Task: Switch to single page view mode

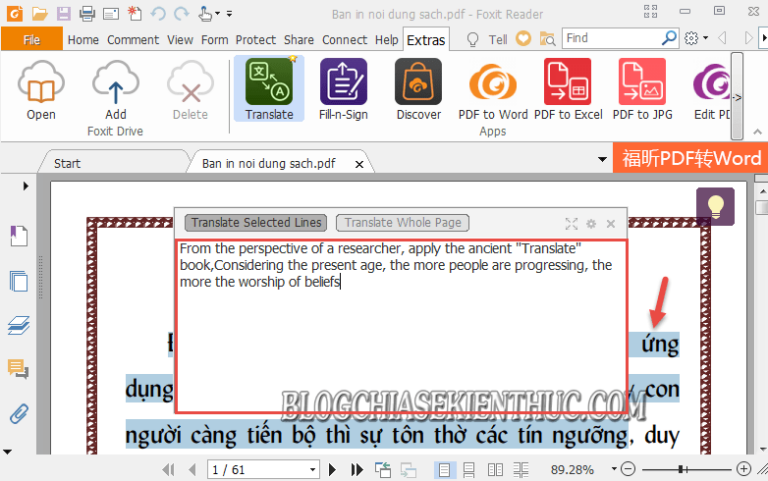Action: (x=444, y=470)
